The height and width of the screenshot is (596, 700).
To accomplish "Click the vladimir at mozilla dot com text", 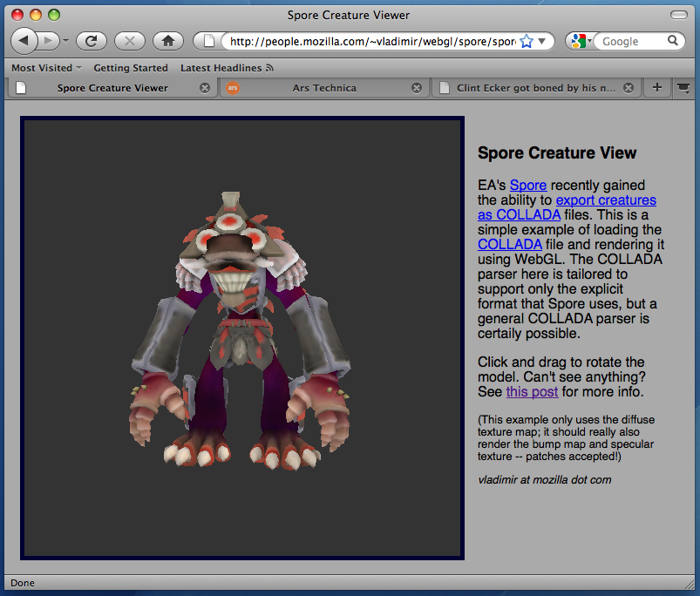I will pyautogui.click(x=544, y=480).
